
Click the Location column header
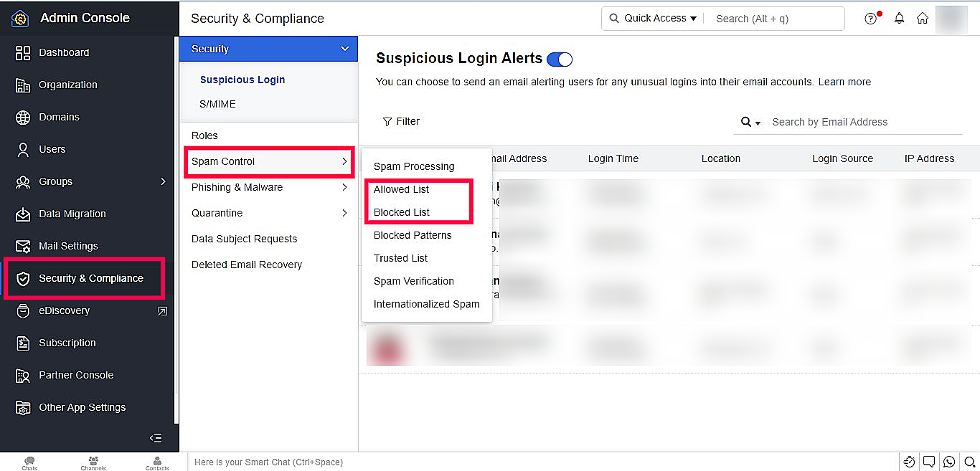point(721,158)
